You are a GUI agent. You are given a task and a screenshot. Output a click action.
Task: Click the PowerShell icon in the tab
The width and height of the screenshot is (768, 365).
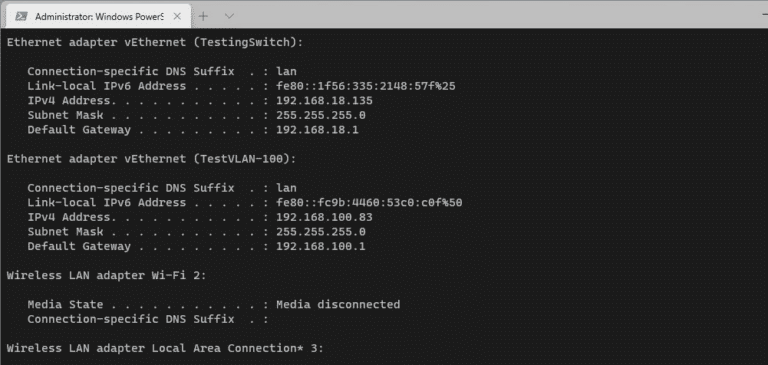tap(21, 17)
